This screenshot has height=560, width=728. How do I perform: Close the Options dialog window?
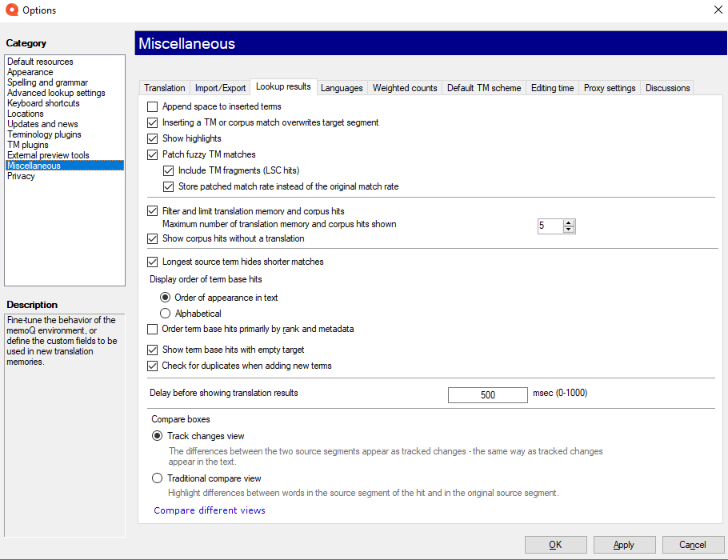(x=717, y=10)
